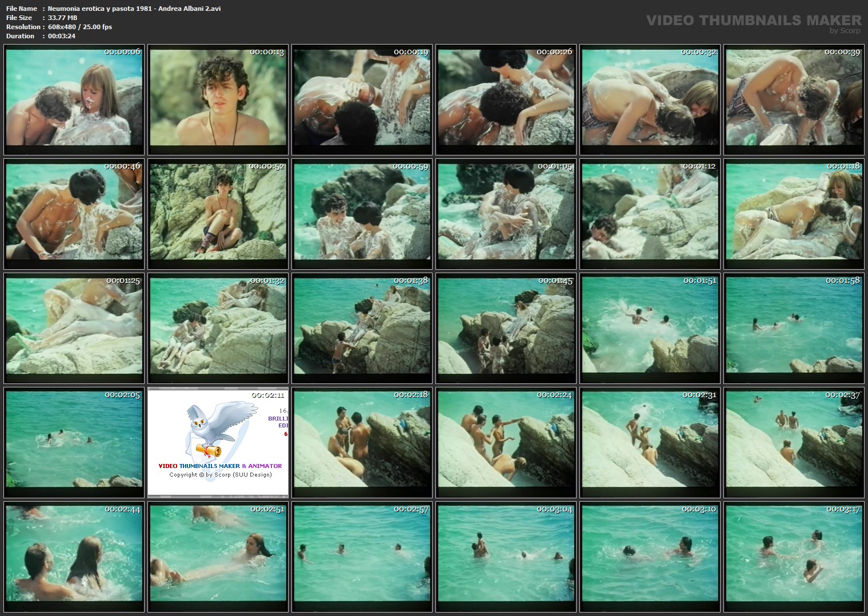
Task: Click the 'Duration' header label
Action: click(20, 36)
